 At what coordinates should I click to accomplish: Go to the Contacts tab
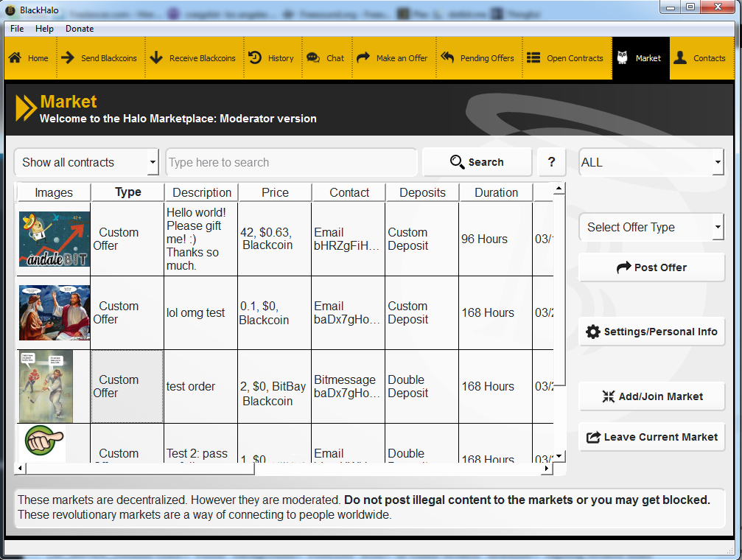click(x=700, y=58)
